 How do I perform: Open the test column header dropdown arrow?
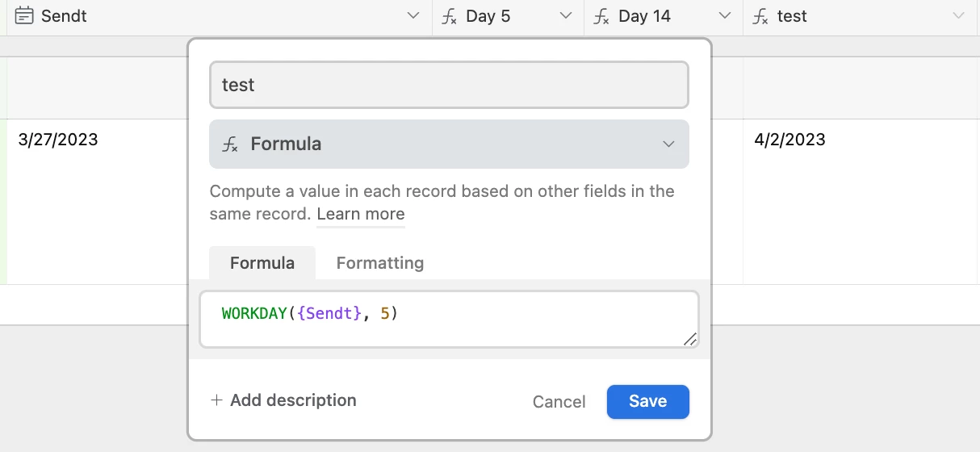[958, 16]
